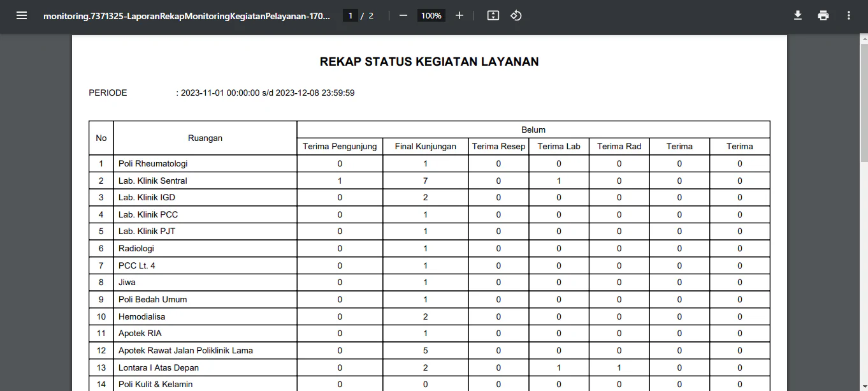Click Terima Pengunjung value 1 for Lab. Klinik Sentral
The image size is (868, 391).
pos(340,181)
